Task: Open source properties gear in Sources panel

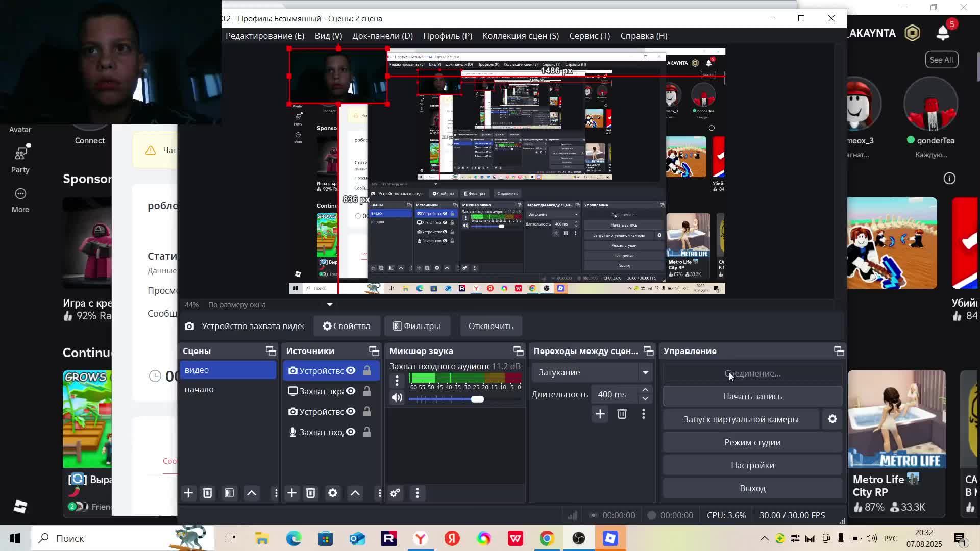Action: click(333, 493)
